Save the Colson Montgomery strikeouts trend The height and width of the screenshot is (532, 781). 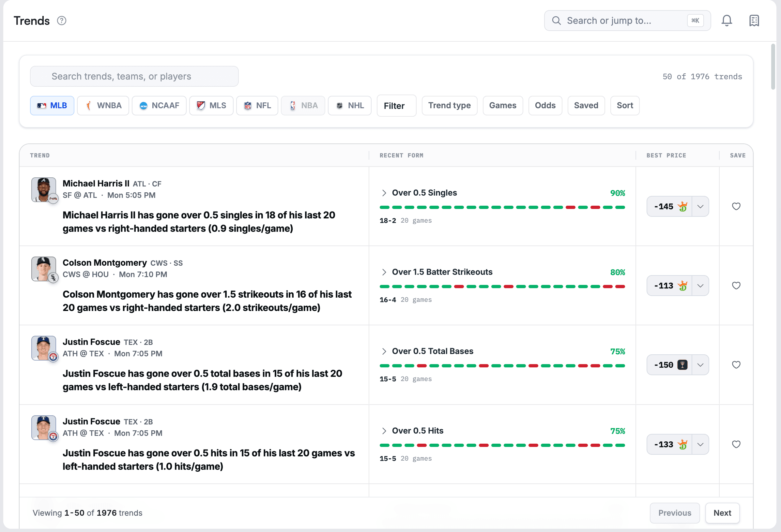pos(736,286)
